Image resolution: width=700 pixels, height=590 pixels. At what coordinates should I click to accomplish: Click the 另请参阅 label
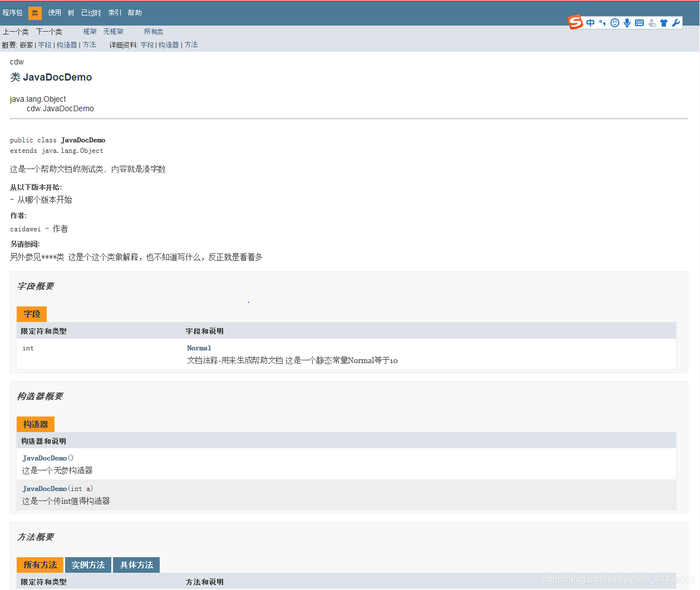pyautogui.click(x=25, y=244)
